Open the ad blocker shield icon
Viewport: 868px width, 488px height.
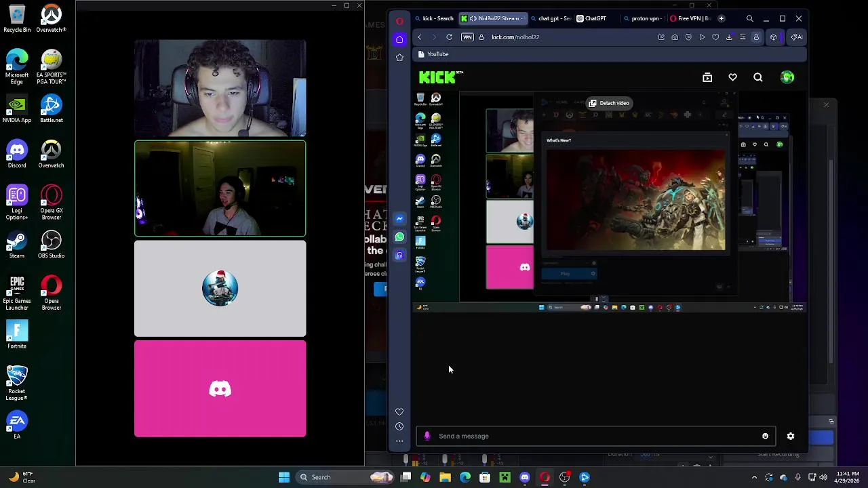click(688, 37)
